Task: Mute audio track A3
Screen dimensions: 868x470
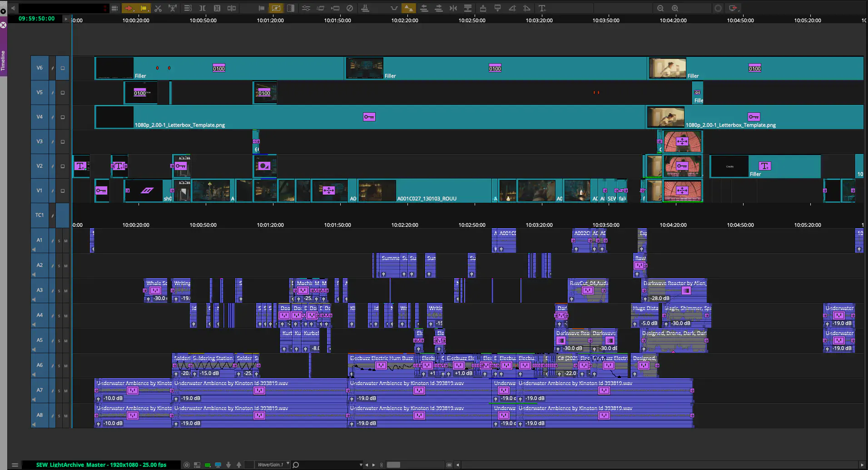Action: 66,291
